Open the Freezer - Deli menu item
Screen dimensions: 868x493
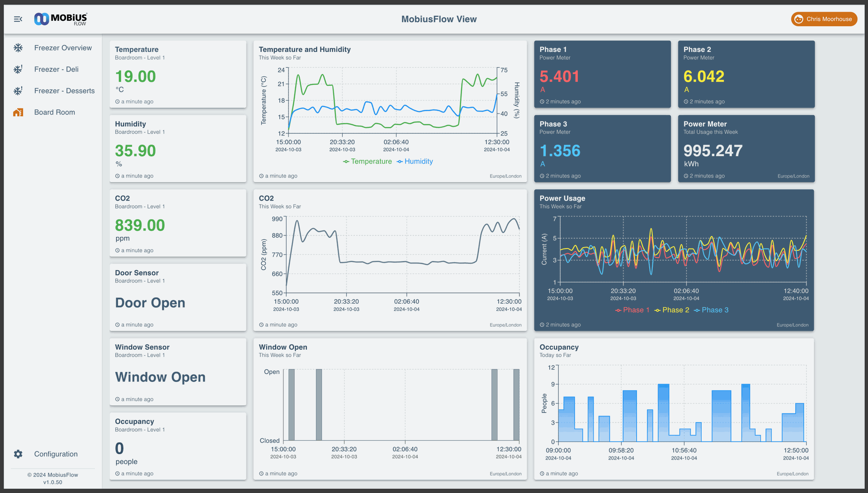[57, 70]
